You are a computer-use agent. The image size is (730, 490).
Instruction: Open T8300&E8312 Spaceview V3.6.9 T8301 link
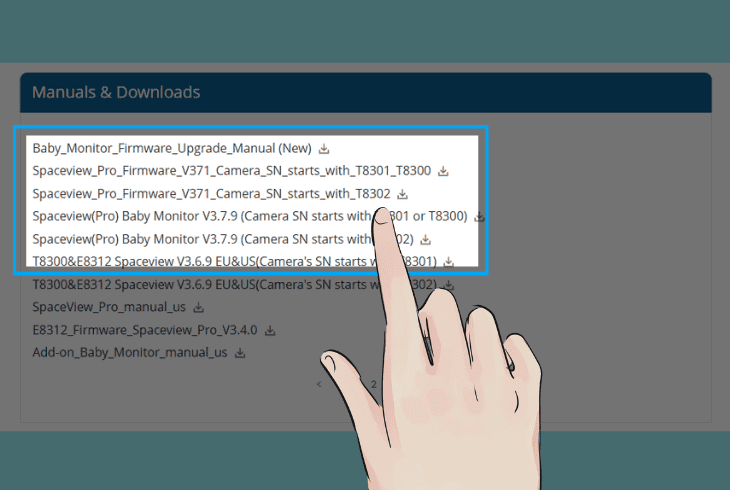click(234, 262)
